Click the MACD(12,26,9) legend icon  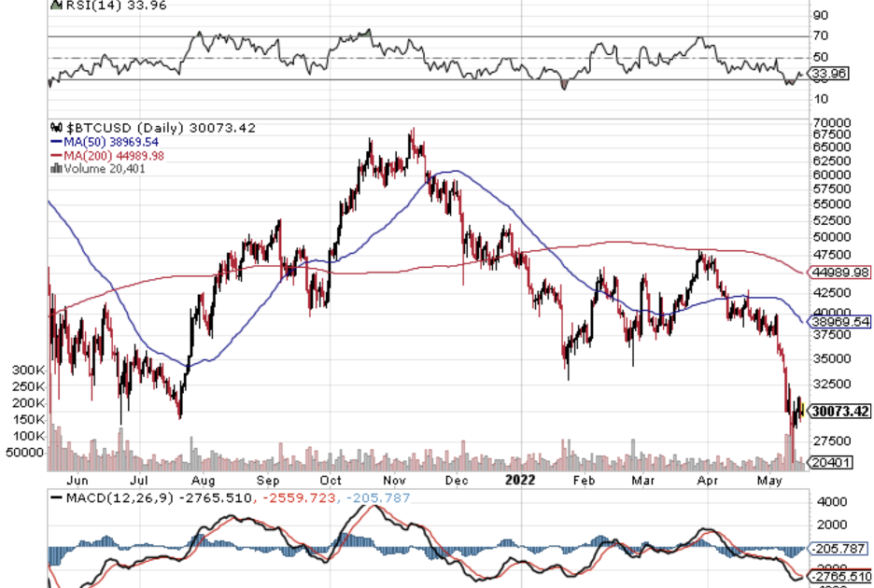(x=54, y=498)
